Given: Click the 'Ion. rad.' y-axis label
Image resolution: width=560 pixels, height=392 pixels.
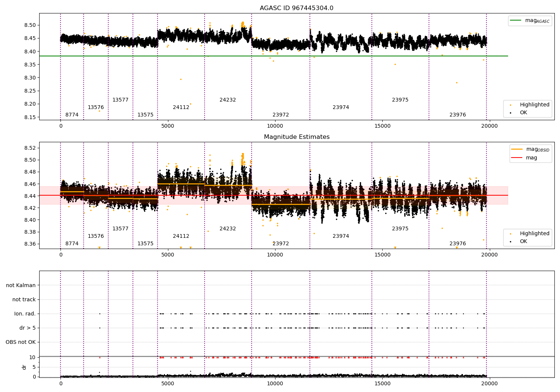Looking at the screenshot, I should coord(25,314).
